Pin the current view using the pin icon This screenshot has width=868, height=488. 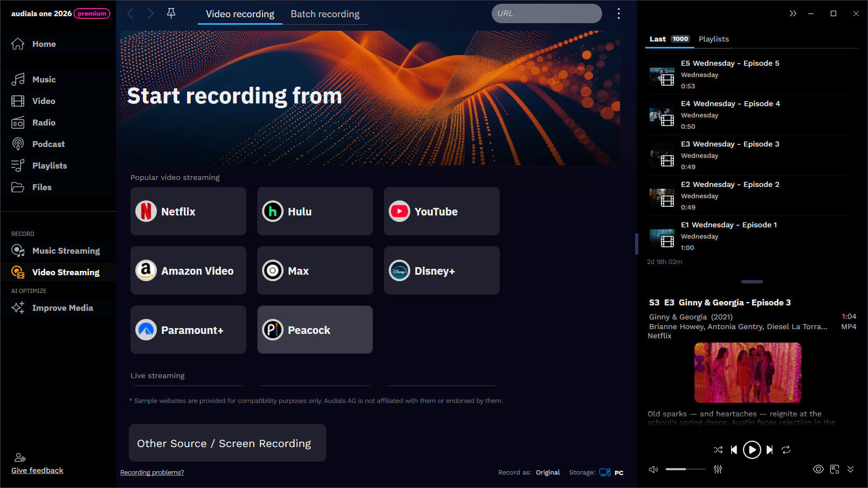point(171,13)
